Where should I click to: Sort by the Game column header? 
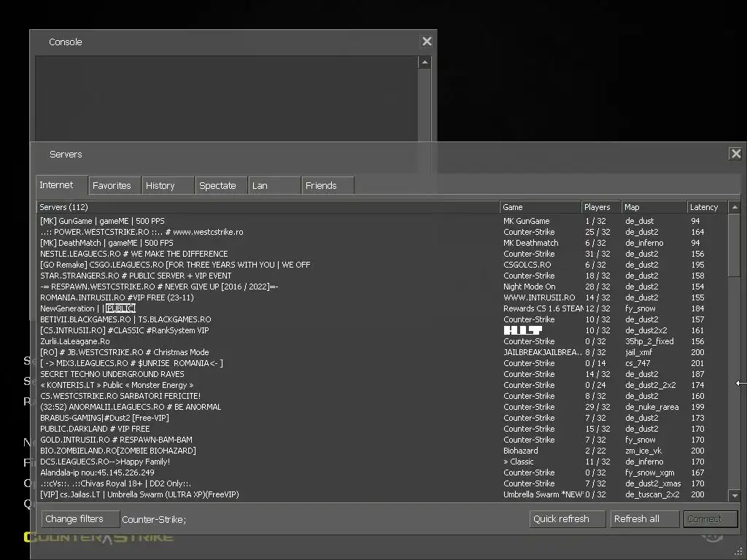click(541, 207)
